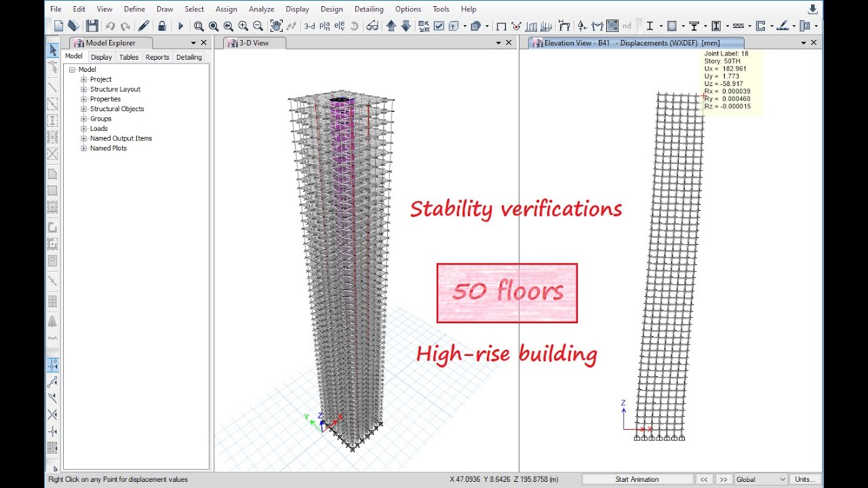Open the Detailing menu
This screenshot has width=868, height=488.
click(x=369, y=9)
